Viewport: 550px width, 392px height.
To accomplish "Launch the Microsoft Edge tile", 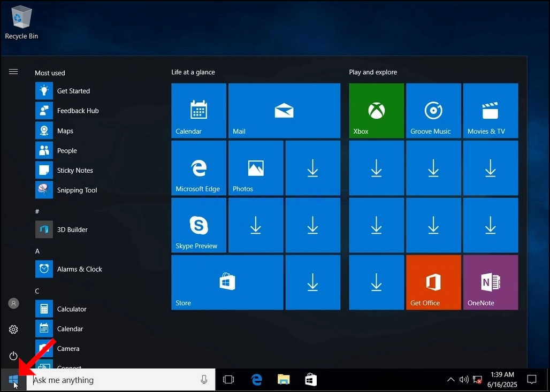I will [198, 168].
